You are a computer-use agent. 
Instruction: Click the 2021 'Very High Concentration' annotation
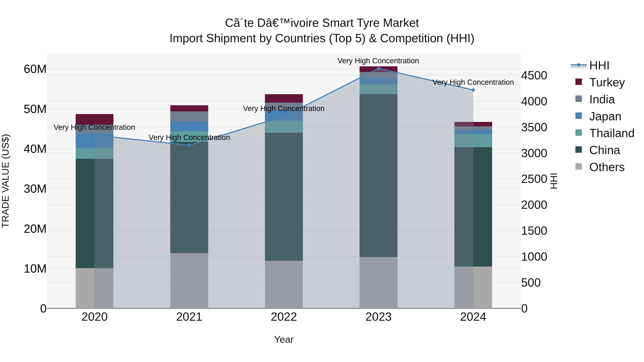[x=189, y=137]
